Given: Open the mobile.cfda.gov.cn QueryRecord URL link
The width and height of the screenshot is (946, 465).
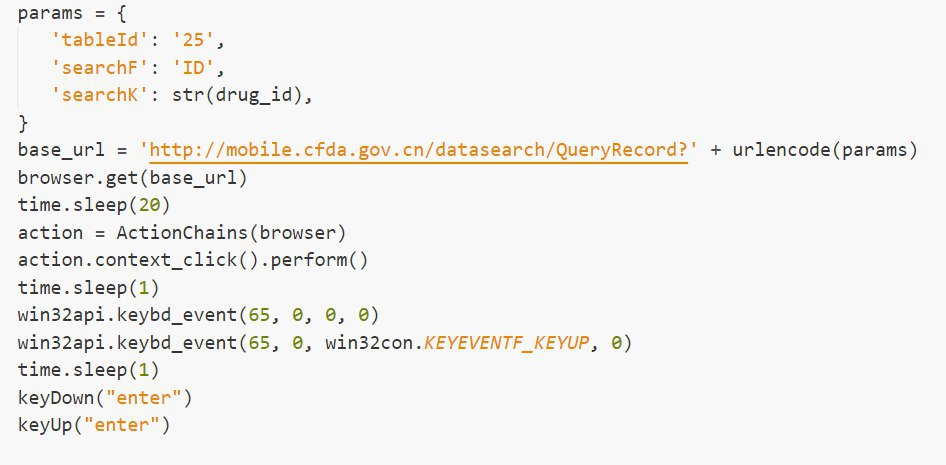Looking at the screenshot, I should pos(419,150).
